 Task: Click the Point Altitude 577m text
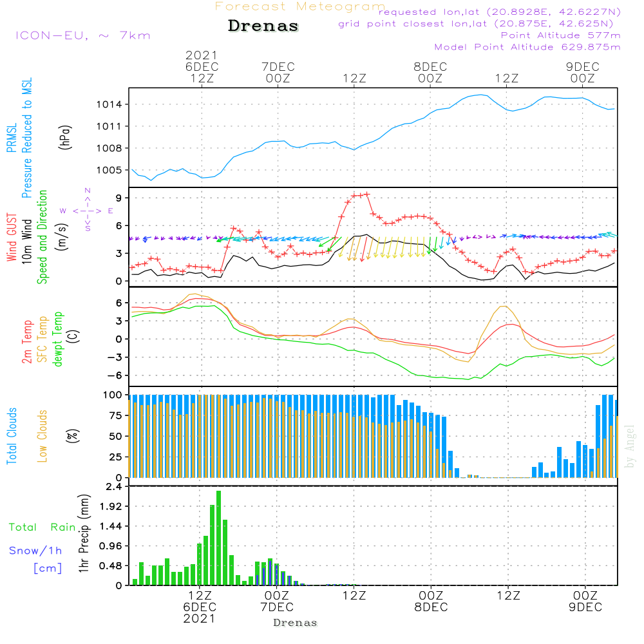[560, 35]
